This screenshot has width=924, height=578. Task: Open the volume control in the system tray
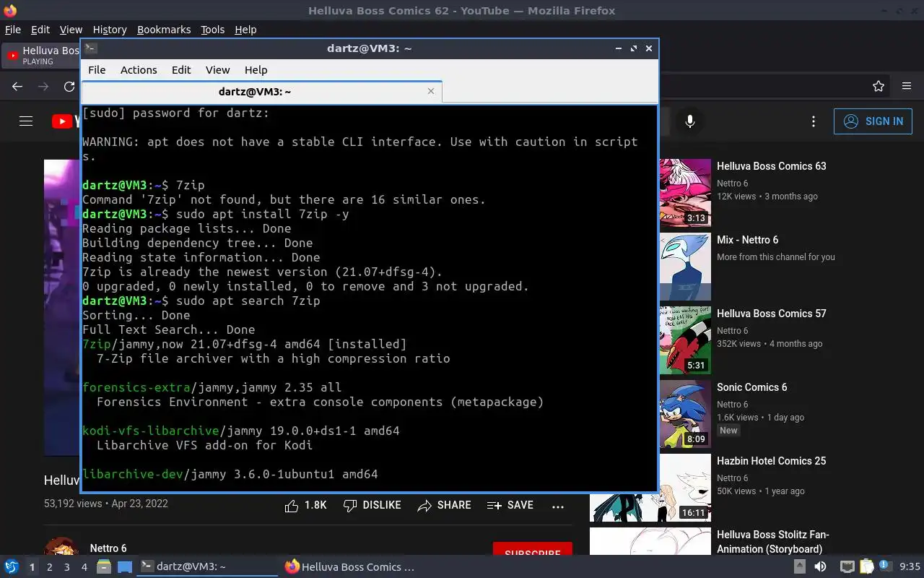pyautogui.click(x=820, y=566)
